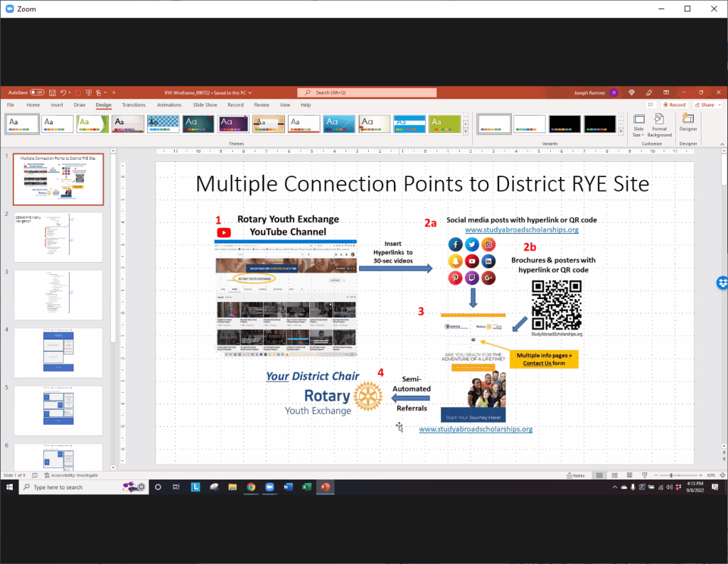The width and height of the screenshot is (728, 564).
Task: Toggle the Notes pane
Action: click(577, 475)
